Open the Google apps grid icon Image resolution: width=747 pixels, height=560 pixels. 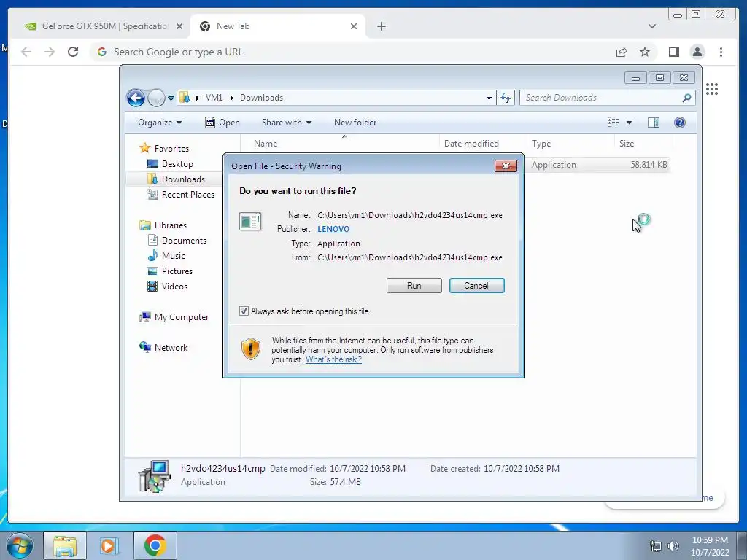coord(712,89)
